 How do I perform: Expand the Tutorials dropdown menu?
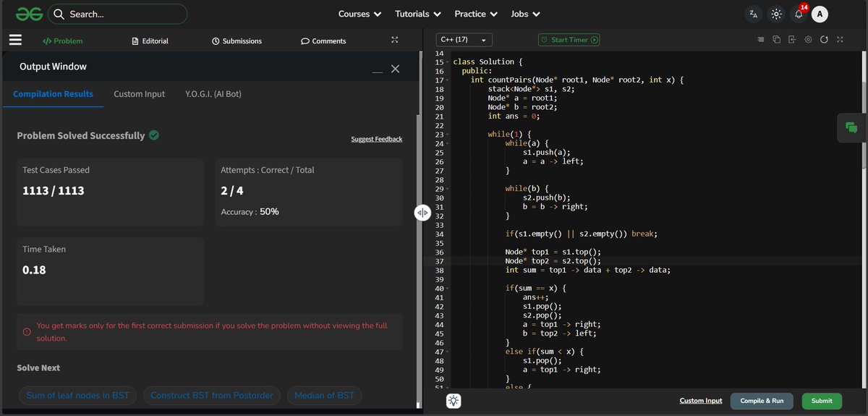point(418,14)
